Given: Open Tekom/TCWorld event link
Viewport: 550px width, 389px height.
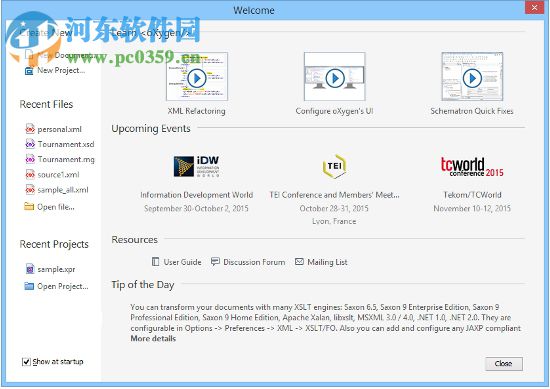Looking at the screenshot, I should 472,195.
